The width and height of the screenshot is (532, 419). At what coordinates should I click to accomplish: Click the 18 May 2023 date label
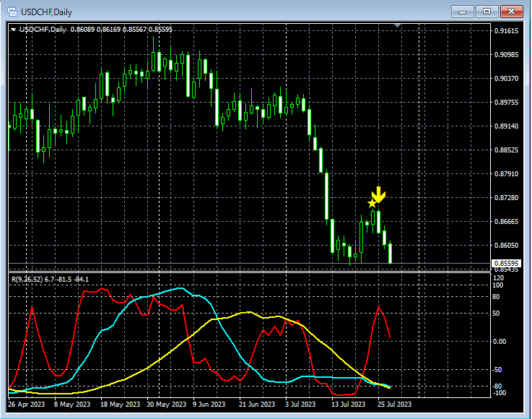pyautogui.click(x=120, y=405)
